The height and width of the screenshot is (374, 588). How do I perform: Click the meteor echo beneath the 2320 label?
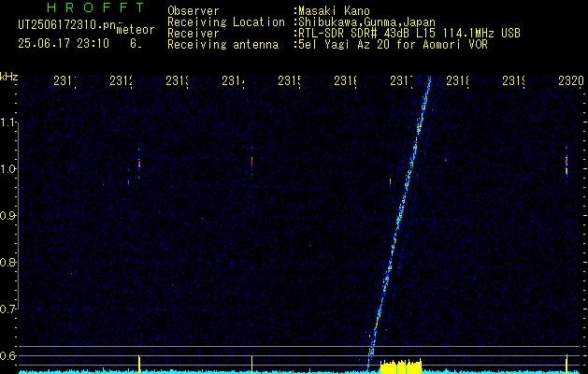566,165
